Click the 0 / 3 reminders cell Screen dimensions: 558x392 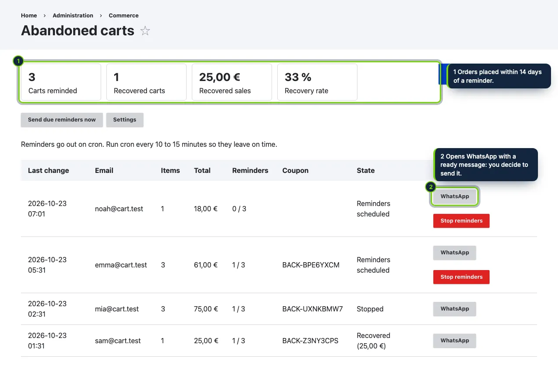tap(239, 209)
